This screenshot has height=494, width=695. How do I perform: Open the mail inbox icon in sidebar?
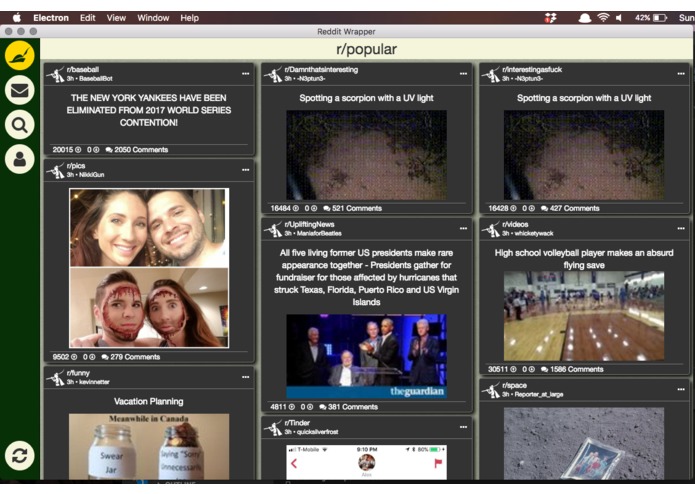pyautogui.click(x=20, y=90)
